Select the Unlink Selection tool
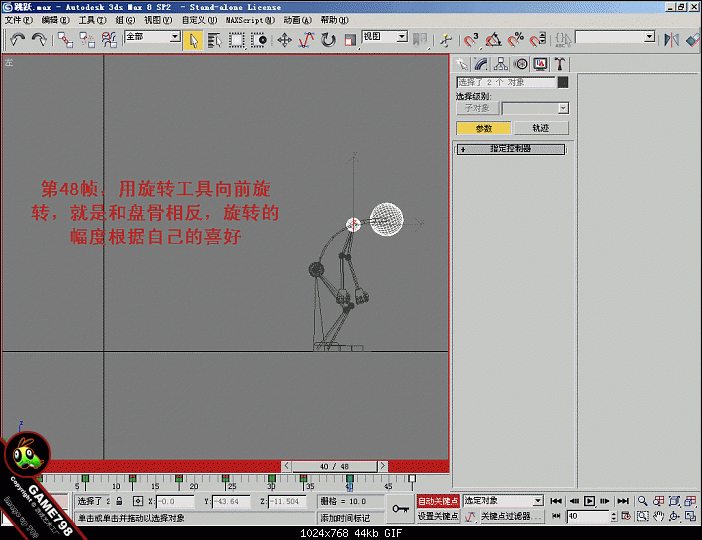The image size is (702, 540). [x=87, y=40]
